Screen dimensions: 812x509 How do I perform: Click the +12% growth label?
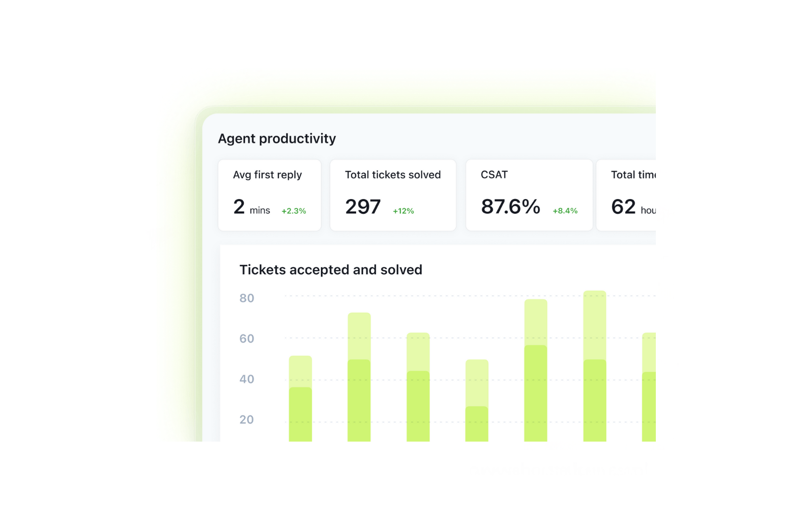[403, 210]
